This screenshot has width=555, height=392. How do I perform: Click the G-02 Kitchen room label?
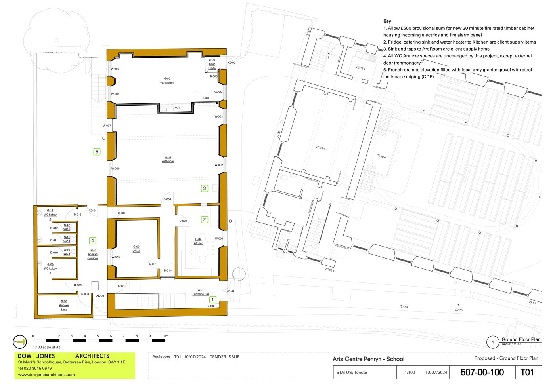pos(198,241)
